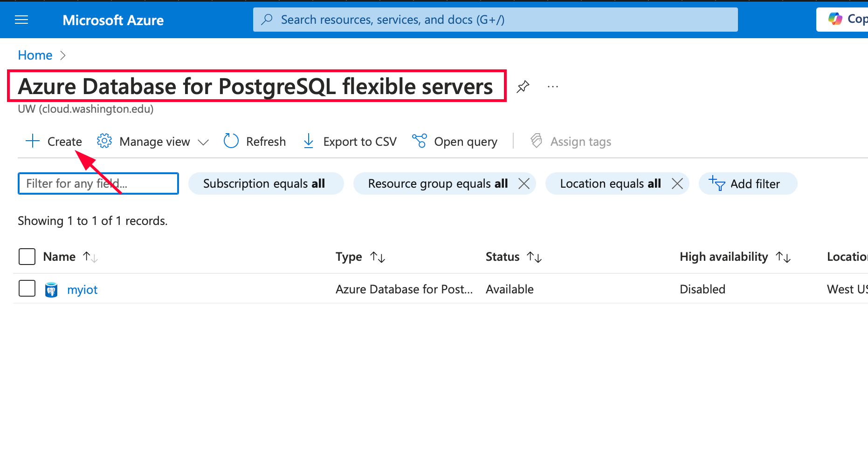The height and width of the screenshot is (475, 868).
Task: Toggle the select-all checkbox in header
Action: tap(27, 257)
